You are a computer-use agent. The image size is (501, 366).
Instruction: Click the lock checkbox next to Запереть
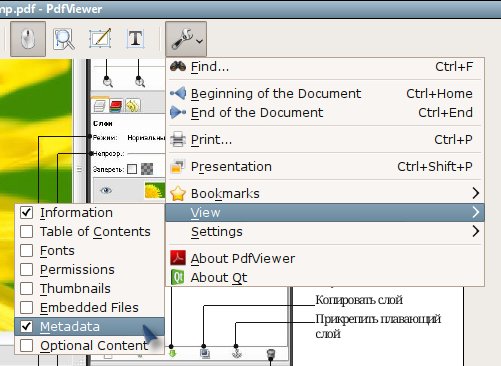[132, 169]
